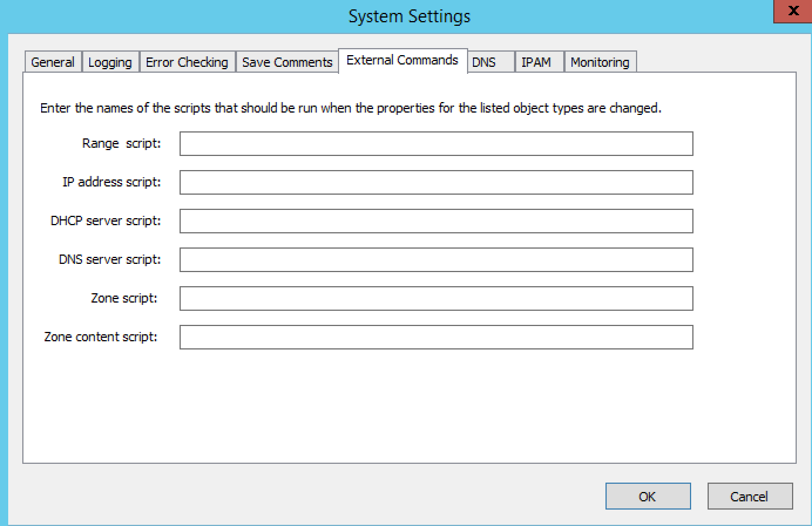Focus the Zone content script field
The height and width of the screenshot is (526, 812).
pyautogui.click(x=436, y=337)
